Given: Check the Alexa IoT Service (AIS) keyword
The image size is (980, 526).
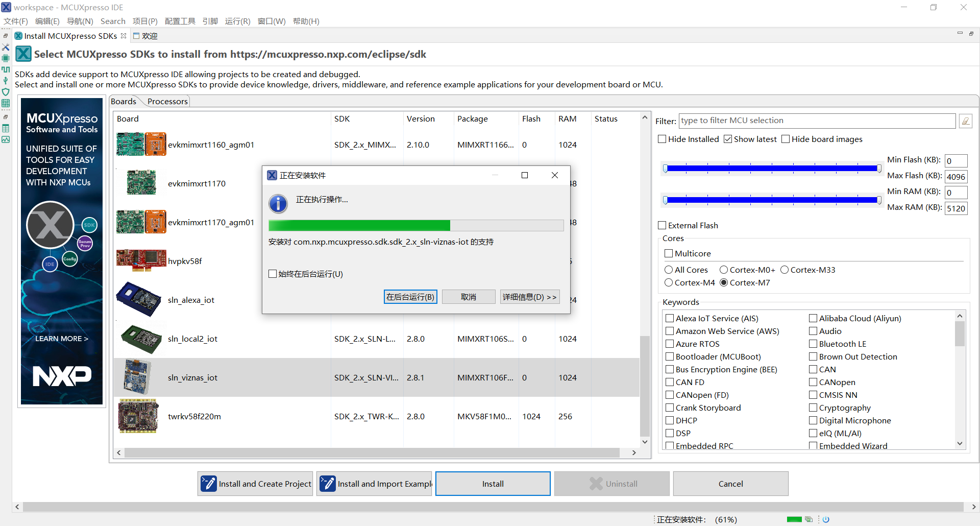Looking at the screenshot, I should pyautogui.click(x=670, y=318).
